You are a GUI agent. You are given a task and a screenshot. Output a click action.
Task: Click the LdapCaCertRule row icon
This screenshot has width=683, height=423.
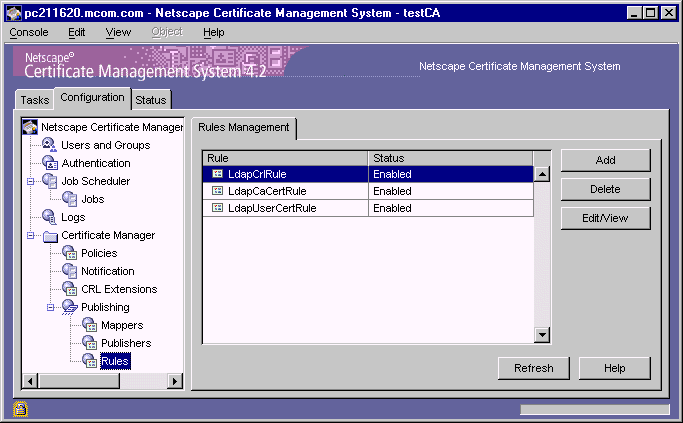[217, 191]
